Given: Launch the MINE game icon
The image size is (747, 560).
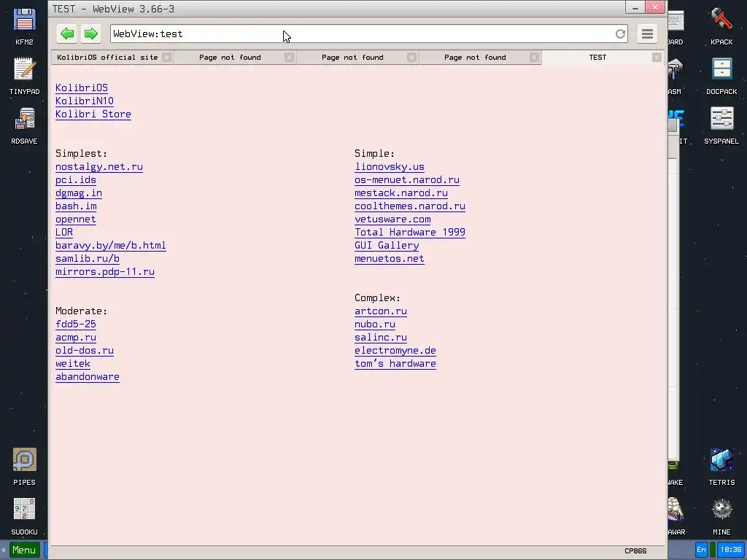Looking at the screenshot, I should coord(721,517).
